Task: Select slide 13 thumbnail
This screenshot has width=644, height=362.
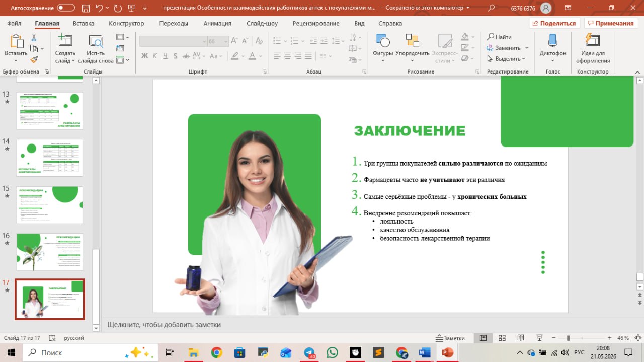Action: tap(50, 111)
